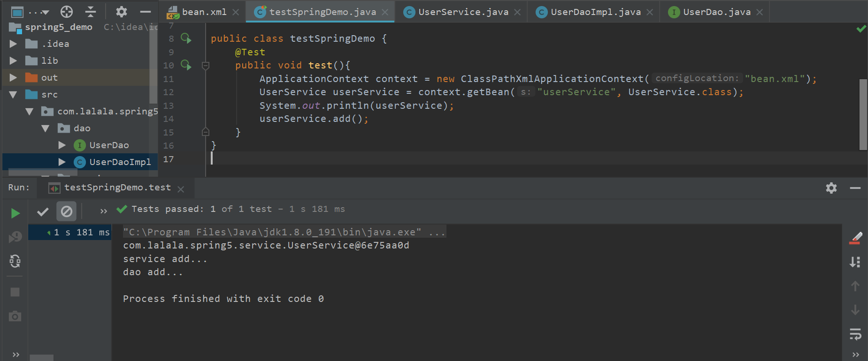Close the UserService.java tab
The width and height of the screenshot is (868, 361).
517,12
